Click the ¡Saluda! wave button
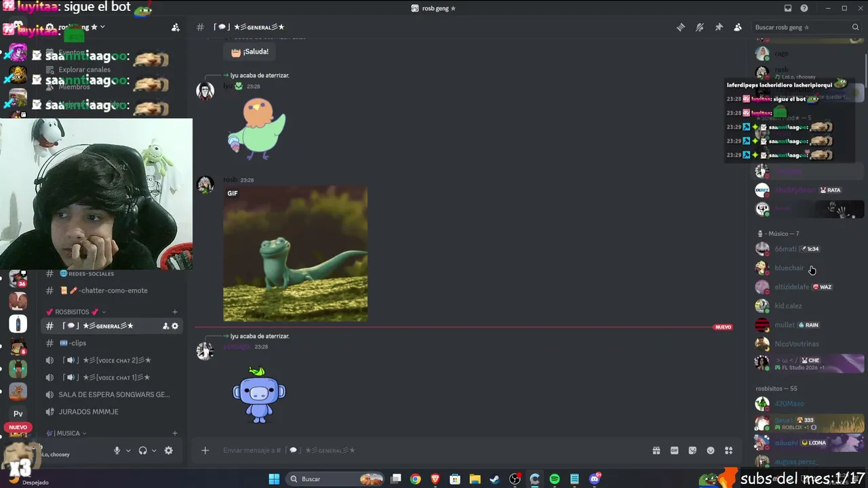This screenshot has height=488, width=868. tap(250, 52)
